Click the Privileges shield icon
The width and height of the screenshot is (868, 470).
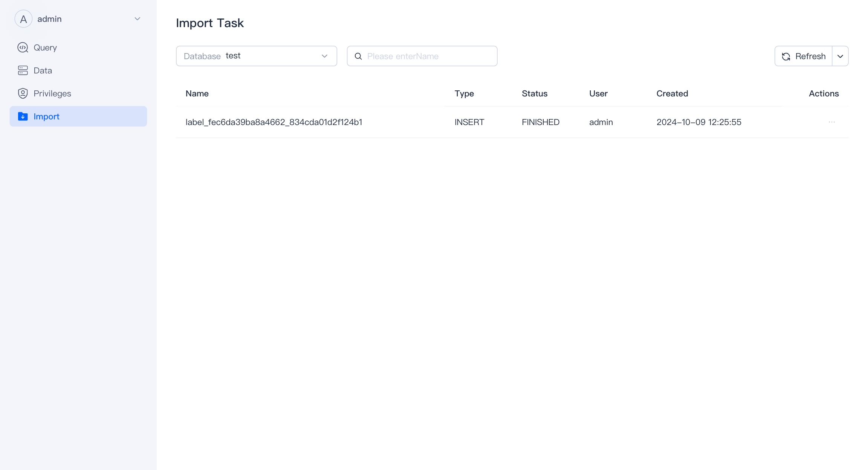[23, 93]
